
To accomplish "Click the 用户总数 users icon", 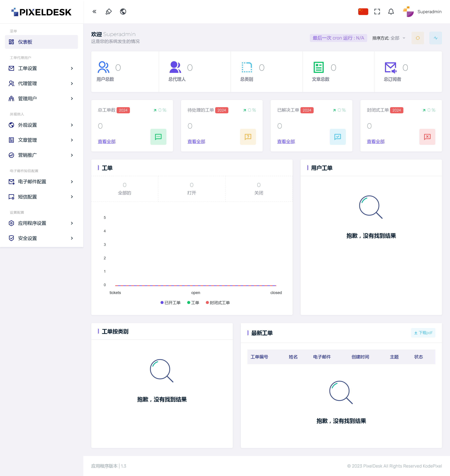I will pos(103,67).
